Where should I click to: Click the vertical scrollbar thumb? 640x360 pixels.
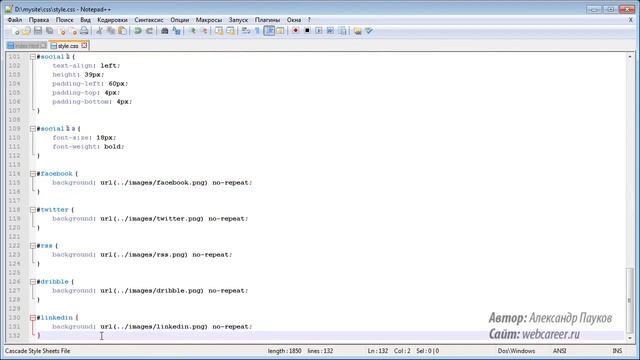(x=629, y=300)
